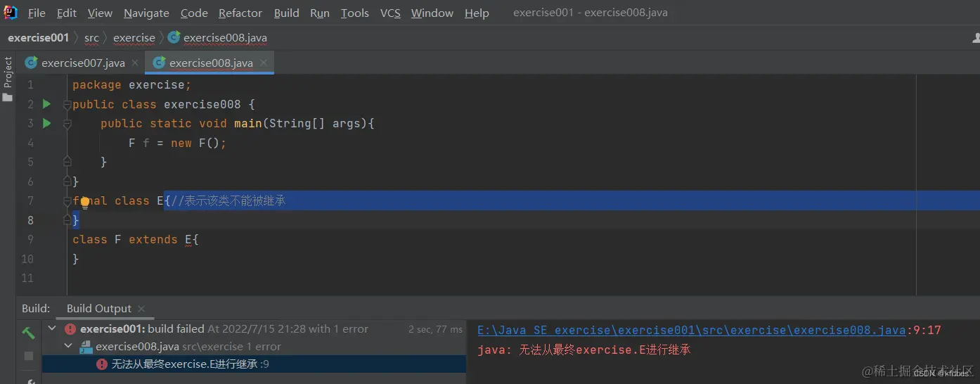Click the 'java: 无法从最终exercise.E进行继承' message
980x384 pixels.
click(x=584, y=350)
